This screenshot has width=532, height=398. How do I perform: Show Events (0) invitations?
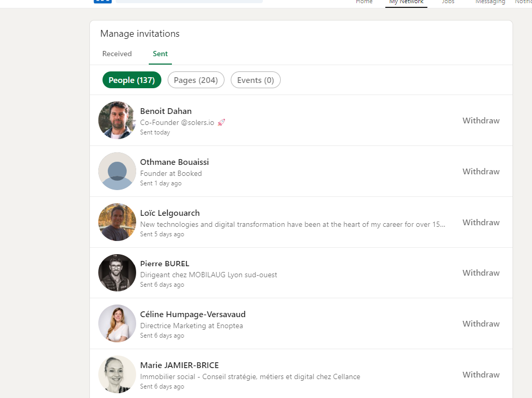(x=255, y=80)
